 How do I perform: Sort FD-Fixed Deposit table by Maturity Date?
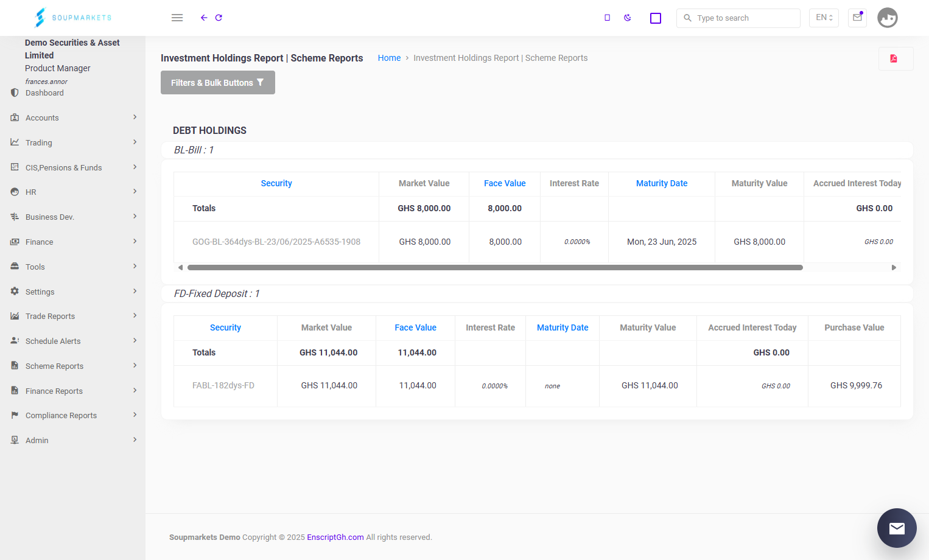pos(563,327)
